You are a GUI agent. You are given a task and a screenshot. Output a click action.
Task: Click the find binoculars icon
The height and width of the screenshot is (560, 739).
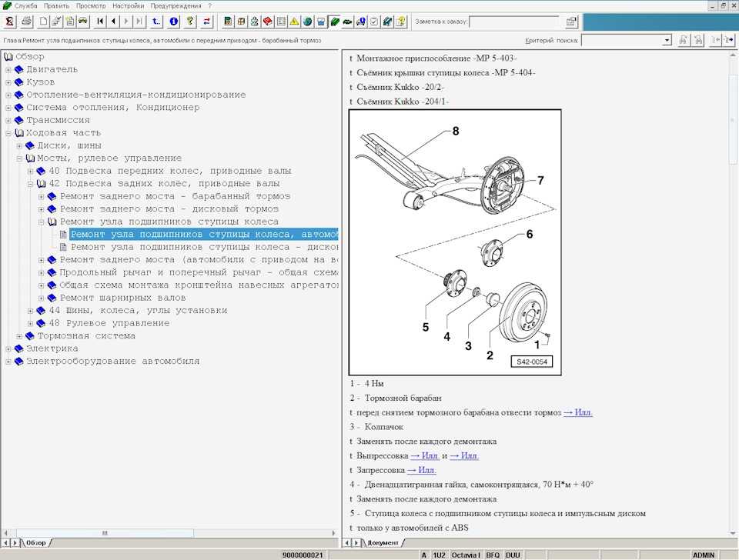(x=684, y=41)
